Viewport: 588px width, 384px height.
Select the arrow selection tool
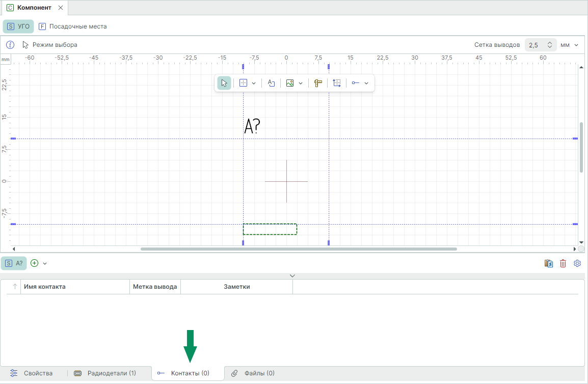[x=224, y=83]
